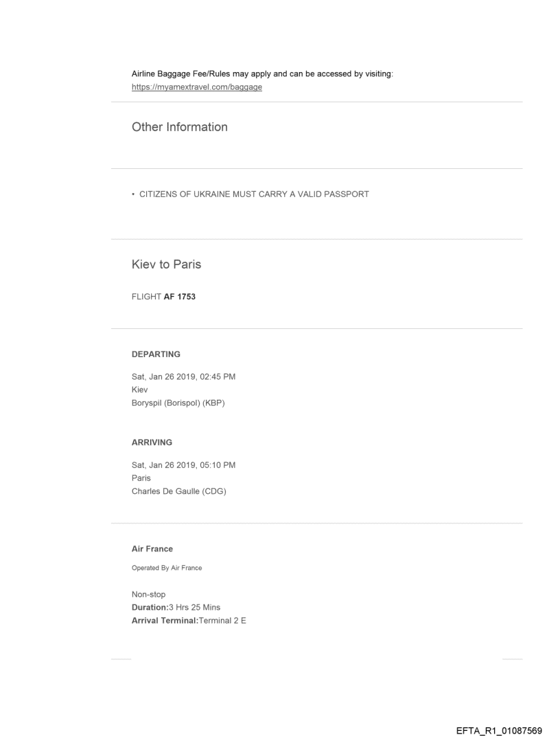Click the Non-stop flight label
The height and width of the screenshot is (737, 560).
click(x=148, y=595)
